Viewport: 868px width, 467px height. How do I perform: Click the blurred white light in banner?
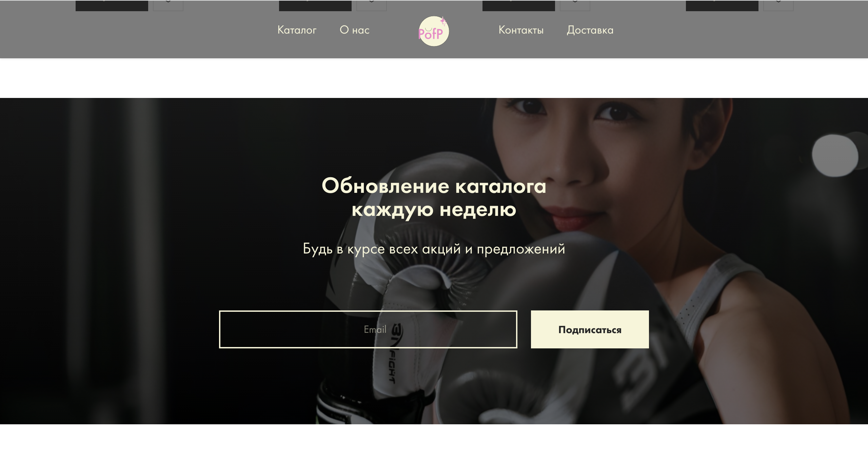[x=835, y=155]
